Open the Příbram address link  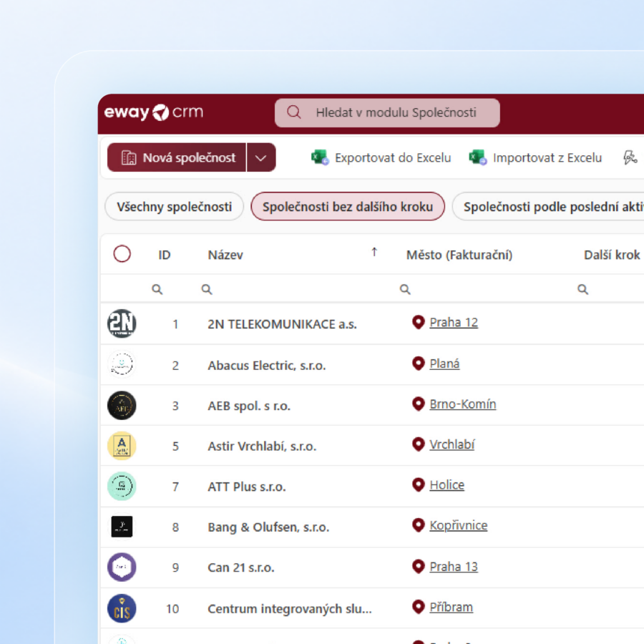(451, 607)
